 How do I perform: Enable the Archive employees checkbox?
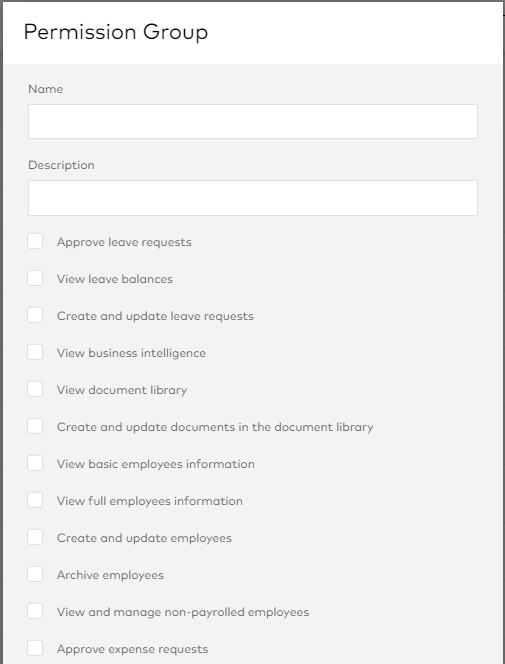pos(35,574)
